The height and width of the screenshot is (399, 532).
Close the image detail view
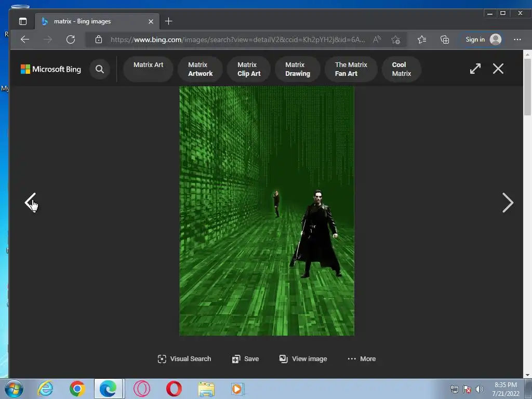click(x=498, y=69)
